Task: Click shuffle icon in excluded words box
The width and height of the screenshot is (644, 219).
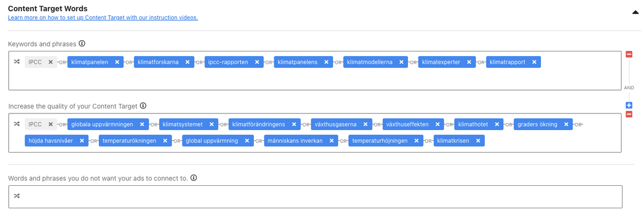Action: 17,196
